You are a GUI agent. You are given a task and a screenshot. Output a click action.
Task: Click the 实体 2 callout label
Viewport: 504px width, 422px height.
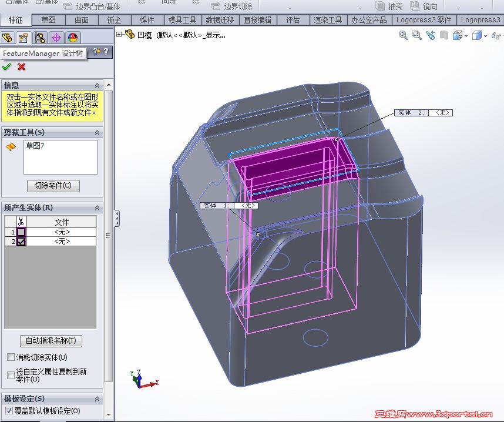click(424, 113)
